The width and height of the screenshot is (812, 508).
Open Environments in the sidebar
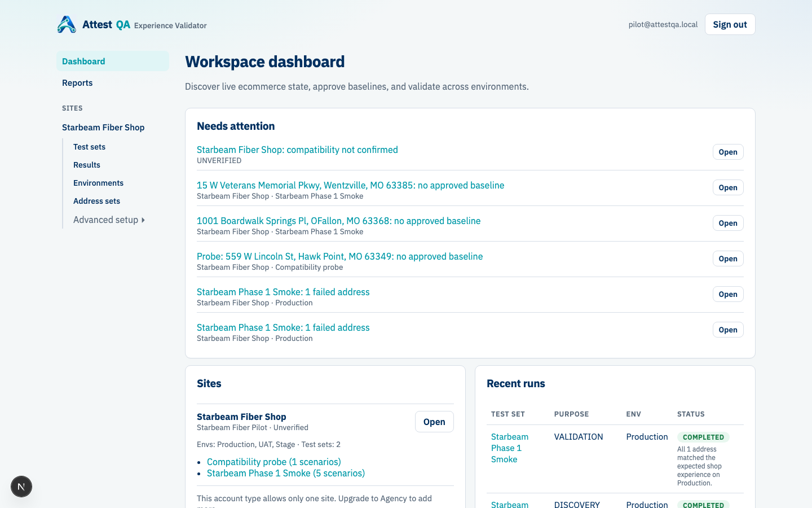pos(98,183)
